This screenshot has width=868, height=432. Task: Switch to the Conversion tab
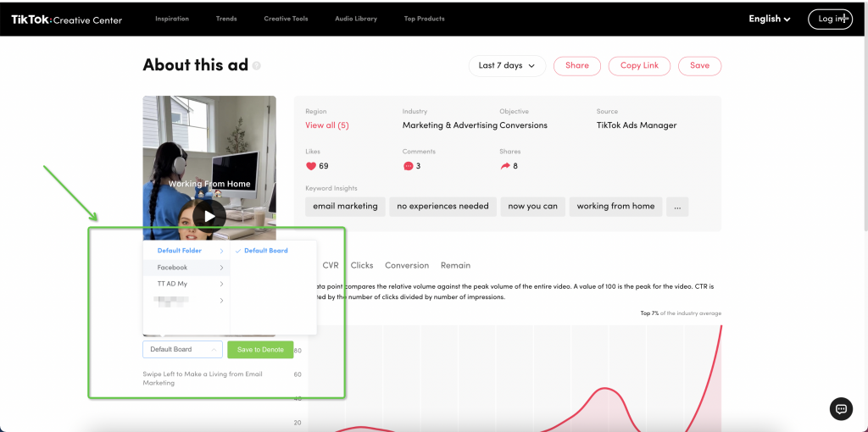tap(407, 265)
